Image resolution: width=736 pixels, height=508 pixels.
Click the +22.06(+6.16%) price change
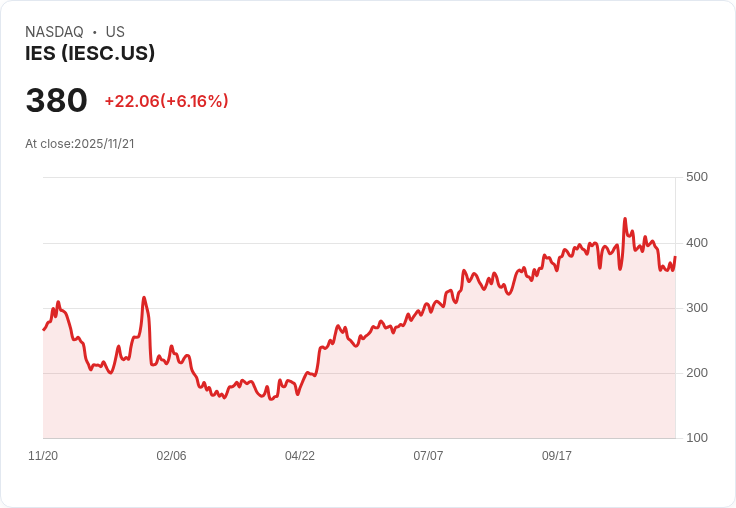click(166, 101)
